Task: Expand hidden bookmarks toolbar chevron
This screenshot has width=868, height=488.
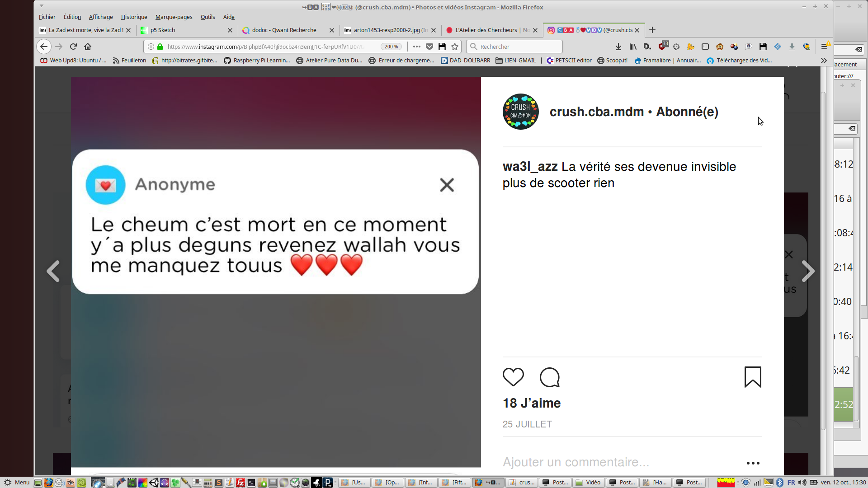Action: 824,61
